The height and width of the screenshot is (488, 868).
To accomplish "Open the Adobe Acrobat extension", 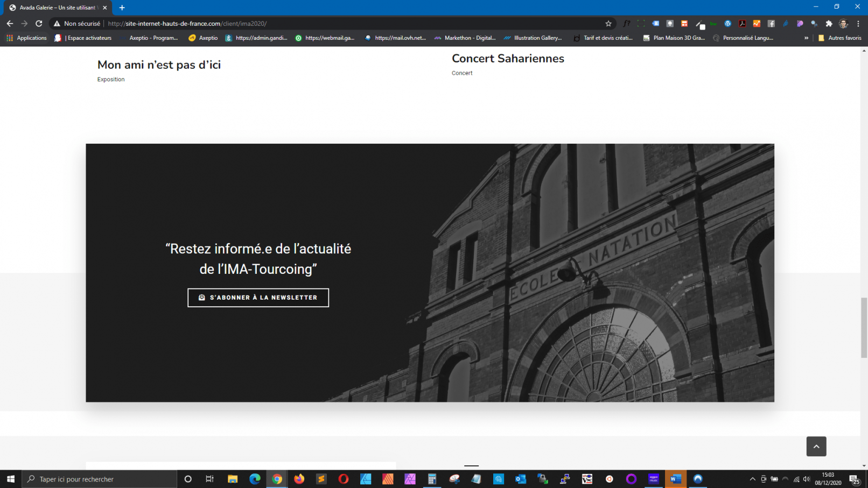I will coord(742,24).
